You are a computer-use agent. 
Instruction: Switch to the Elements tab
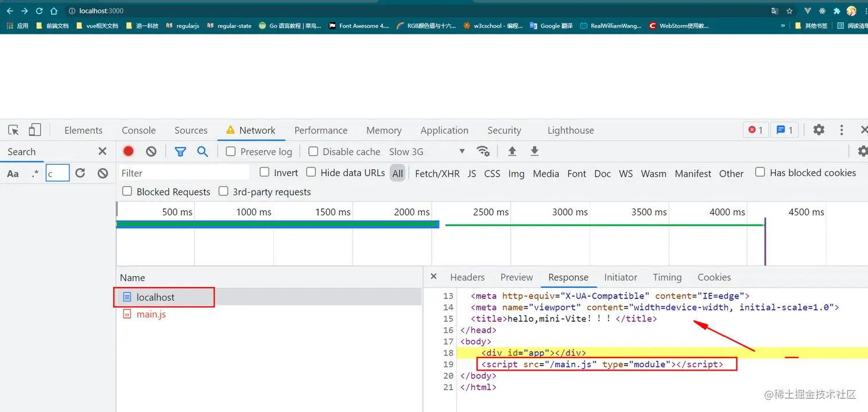coord(83,130)
